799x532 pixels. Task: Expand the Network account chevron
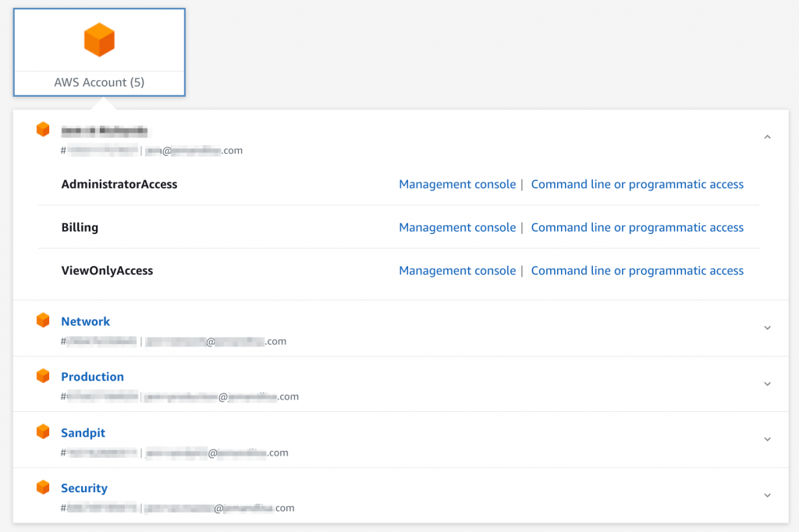768,328
